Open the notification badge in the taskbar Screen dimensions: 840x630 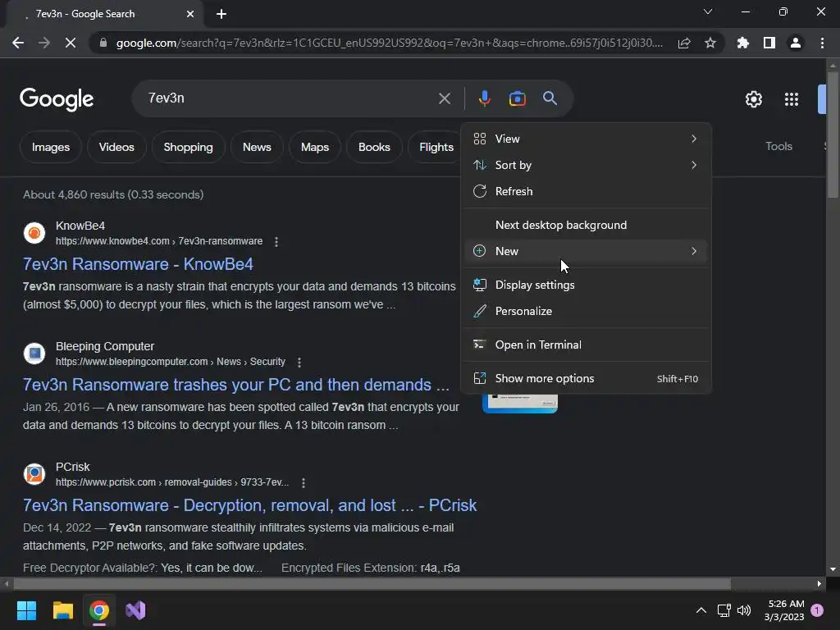(817, 610)
